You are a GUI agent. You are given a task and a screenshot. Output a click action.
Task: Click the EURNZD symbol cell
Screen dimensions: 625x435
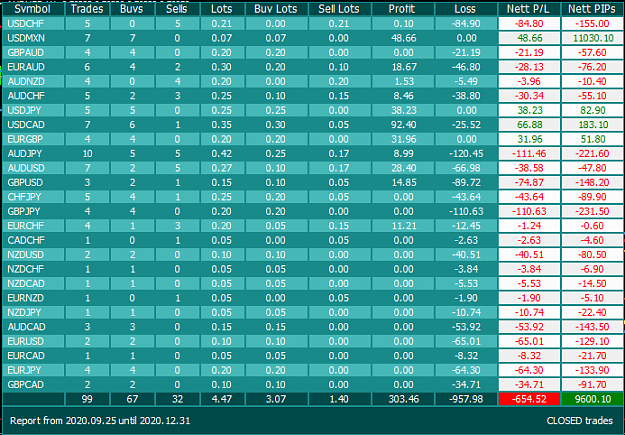point(33,298)
